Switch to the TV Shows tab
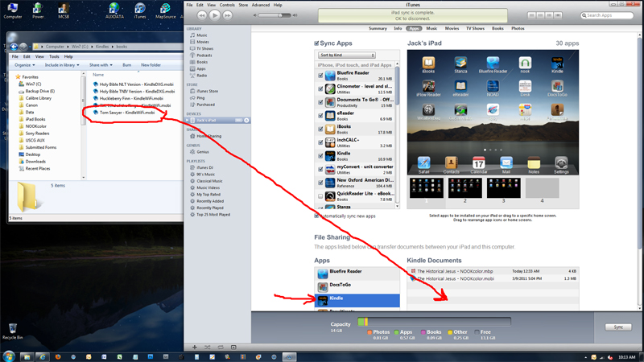644x362 pixels. pyautogui.click(x=475, y=28)
